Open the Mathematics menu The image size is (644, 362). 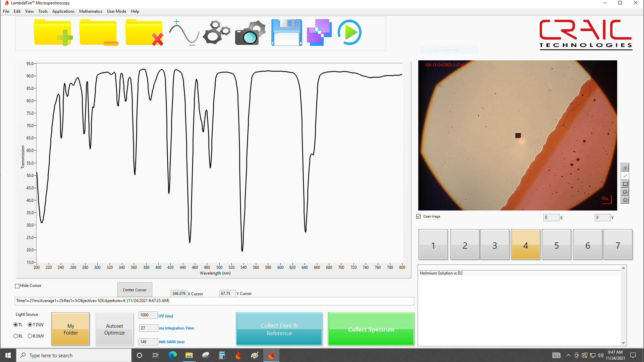91,11
